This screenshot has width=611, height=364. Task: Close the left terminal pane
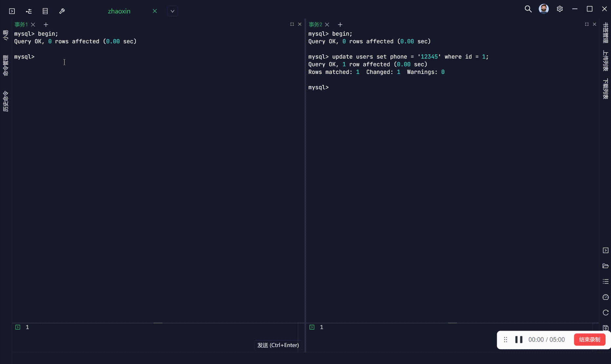click(x=300, y=24)
